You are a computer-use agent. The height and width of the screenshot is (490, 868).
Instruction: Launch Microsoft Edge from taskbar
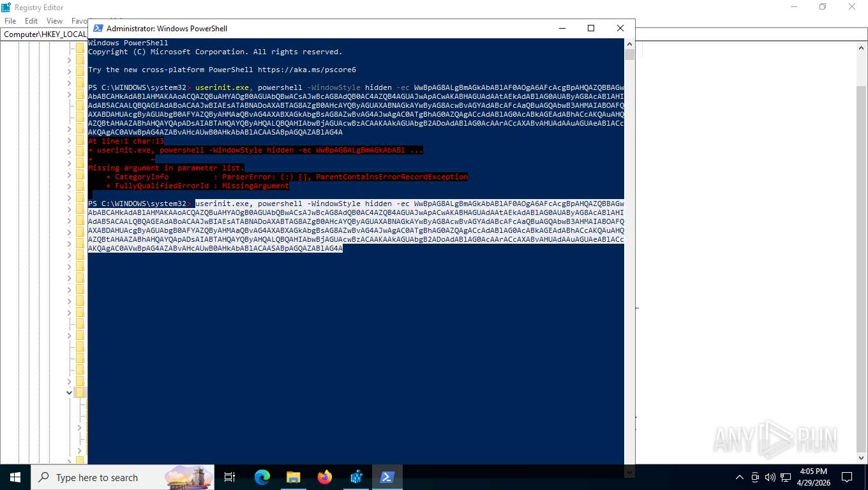[262, 477]
